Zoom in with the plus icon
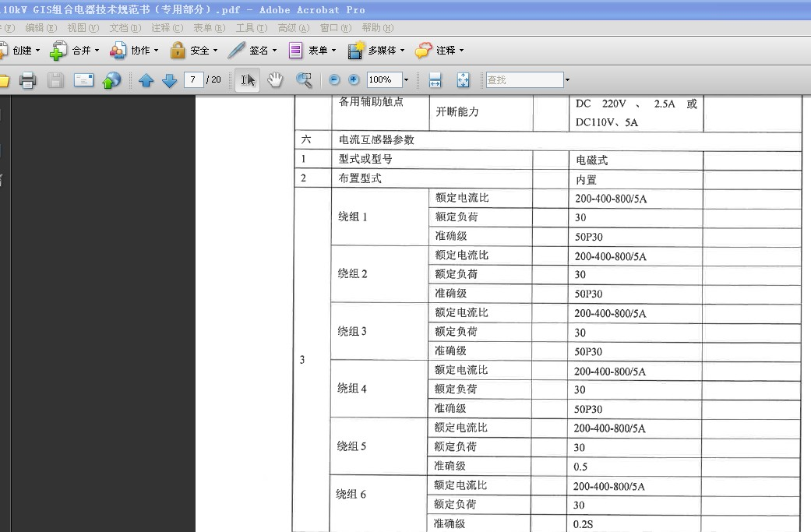 (x=353, y=79)
